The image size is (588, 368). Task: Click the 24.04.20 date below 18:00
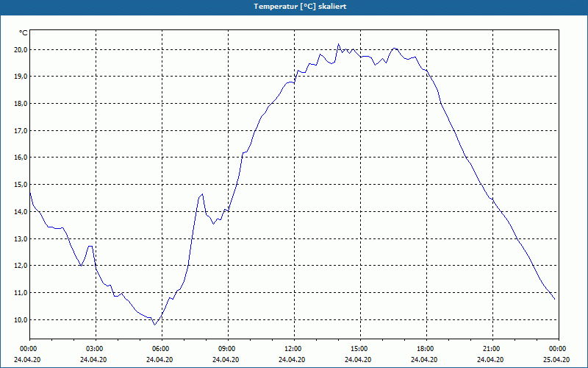coord(424,359)
